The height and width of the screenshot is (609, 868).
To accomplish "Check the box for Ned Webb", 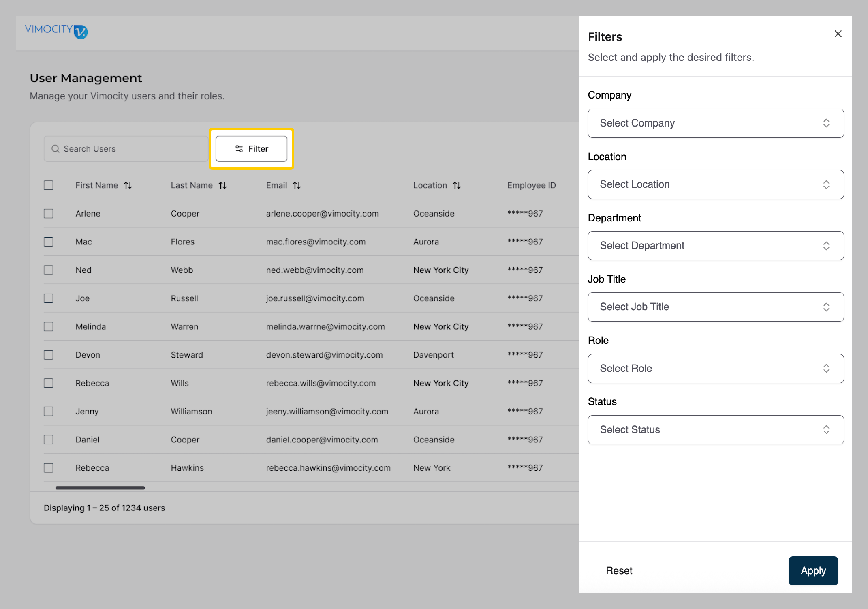I will [49, 270].
